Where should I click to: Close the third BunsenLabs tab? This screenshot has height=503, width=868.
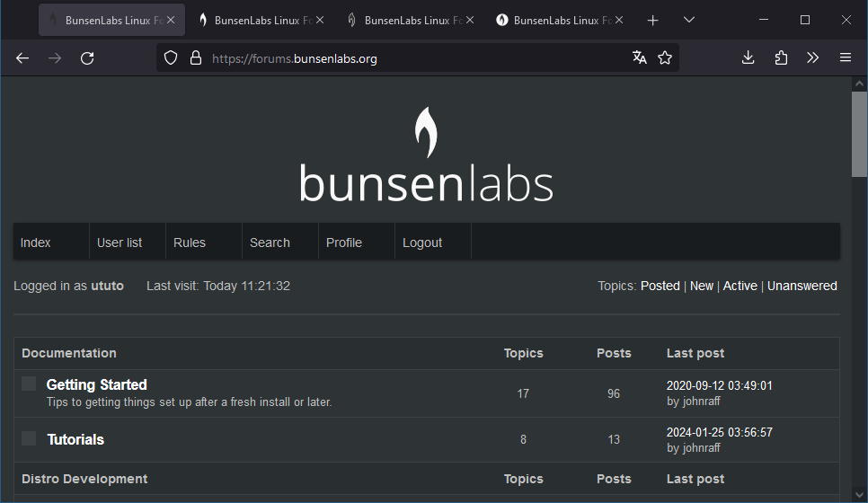469,20
